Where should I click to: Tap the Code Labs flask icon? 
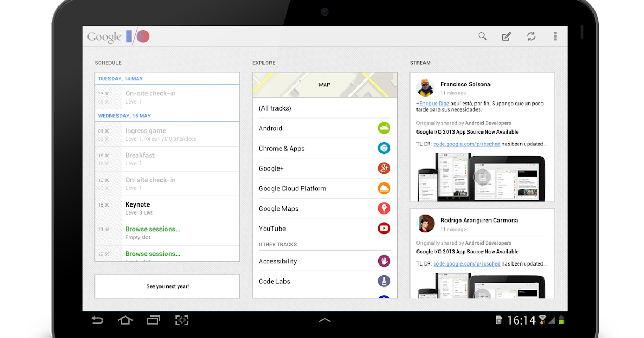click(384, 281)
